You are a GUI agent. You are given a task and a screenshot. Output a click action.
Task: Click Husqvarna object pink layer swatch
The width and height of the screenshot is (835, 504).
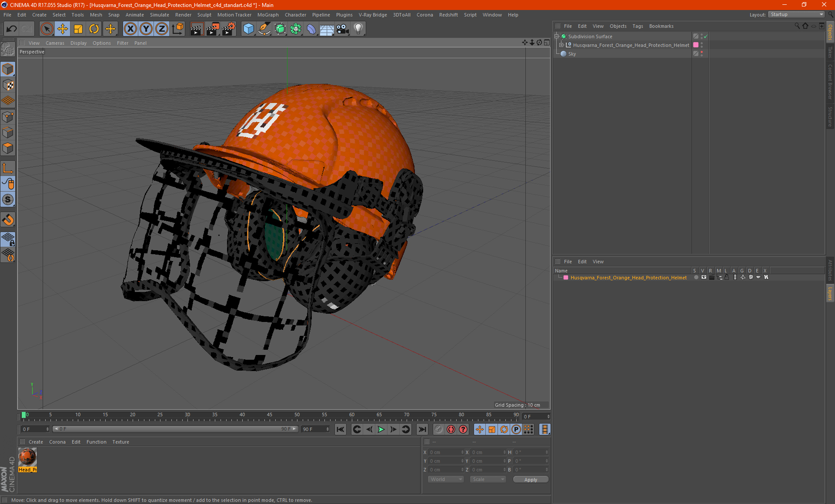click(x=696, y=45)
